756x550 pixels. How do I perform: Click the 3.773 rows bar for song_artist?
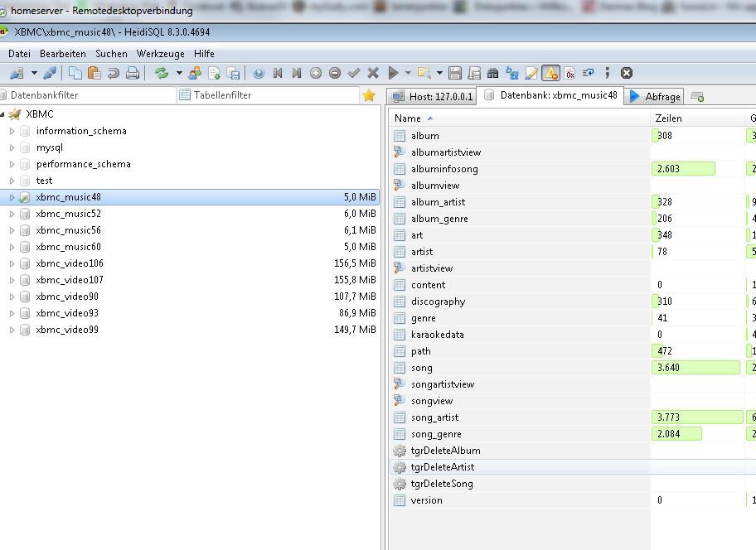click(x=697, y=417)
